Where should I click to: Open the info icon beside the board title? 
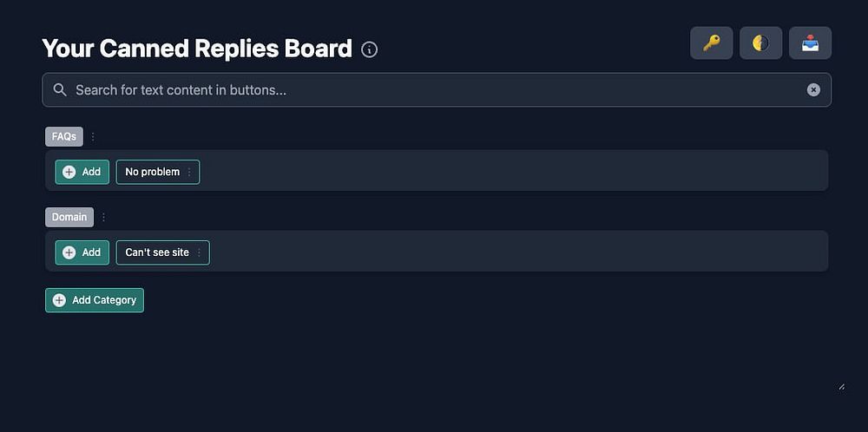click(370, 49)
